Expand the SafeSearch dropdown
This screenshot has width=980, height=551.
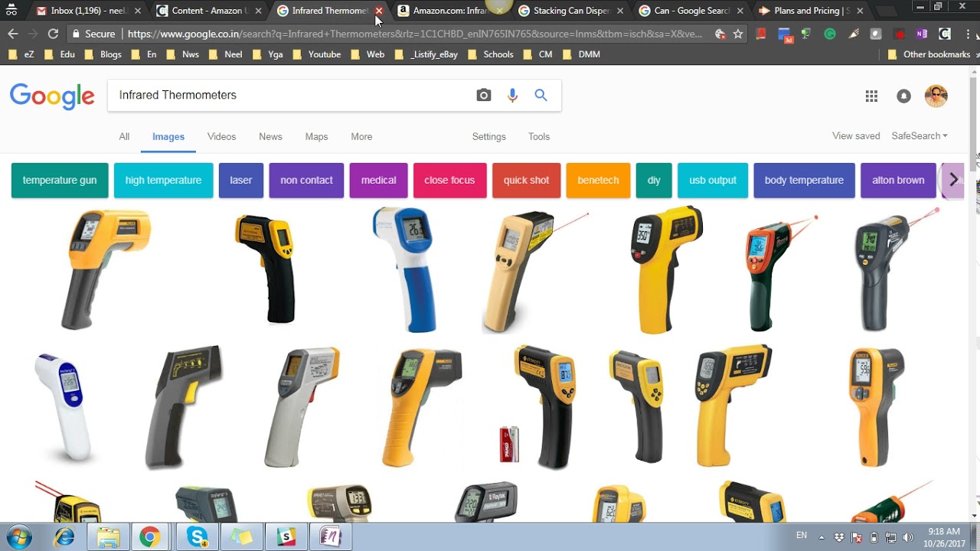click(x=920, y=135)
